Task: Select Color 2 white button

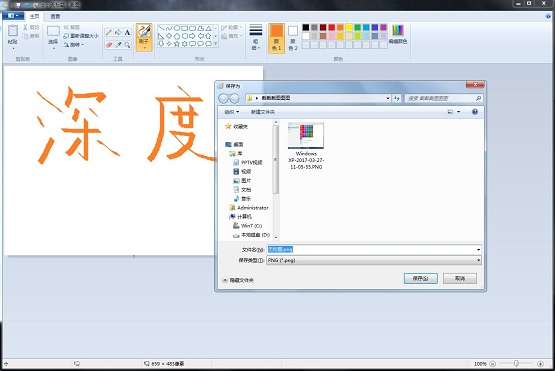Action: point(293,38)
